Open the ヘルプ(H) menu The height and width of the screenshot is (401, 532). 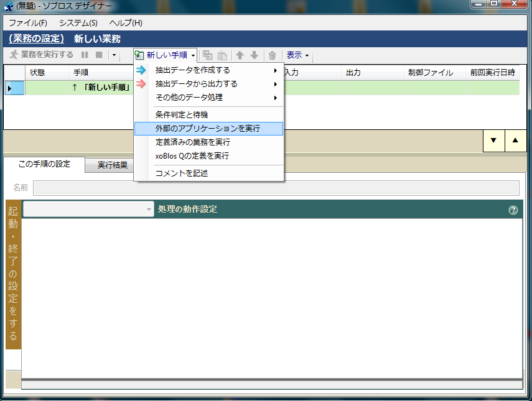point(126,23)
